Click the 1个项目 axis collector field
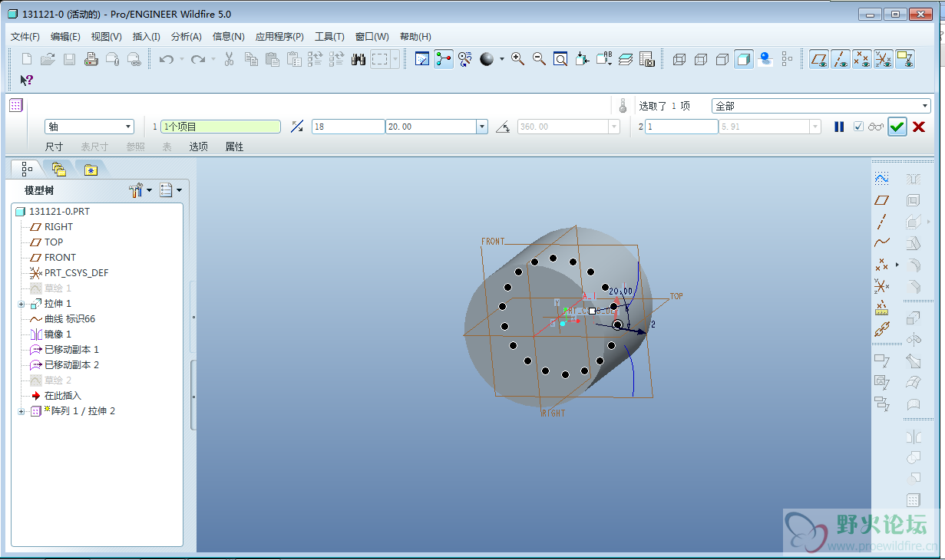 (220, 127)
